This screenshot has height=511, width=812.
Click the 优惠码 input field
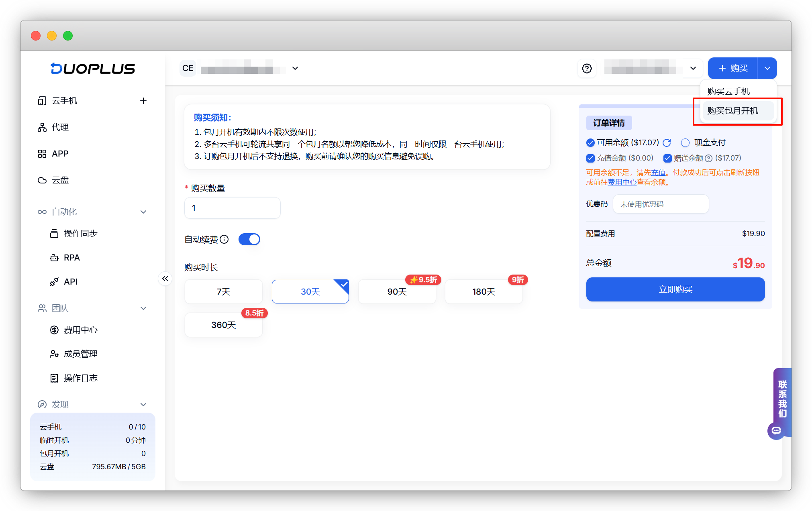coord(661,204)
